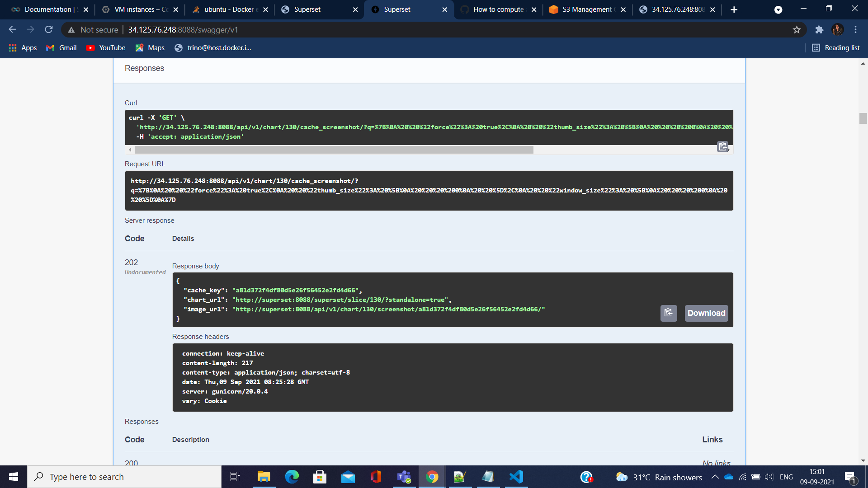Open Visual Studio Code from taskbar
This screenshot has height=488, width=868.
516,477
